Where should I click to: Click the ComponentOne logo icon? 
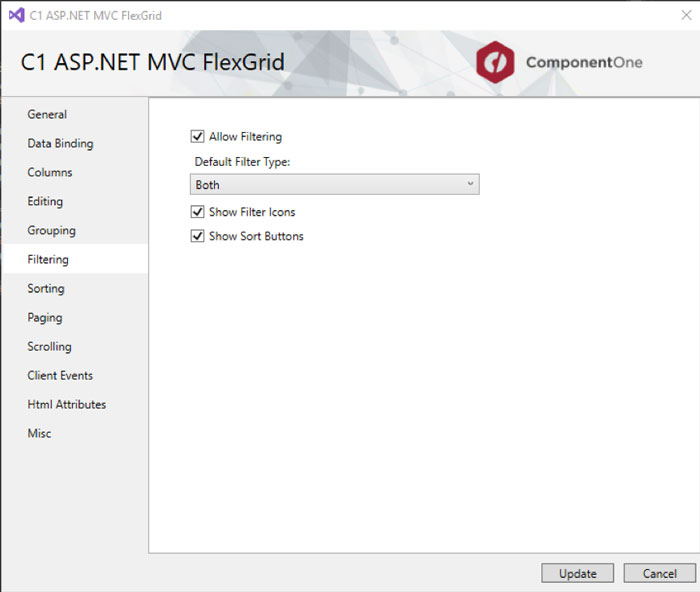point(495,62)
